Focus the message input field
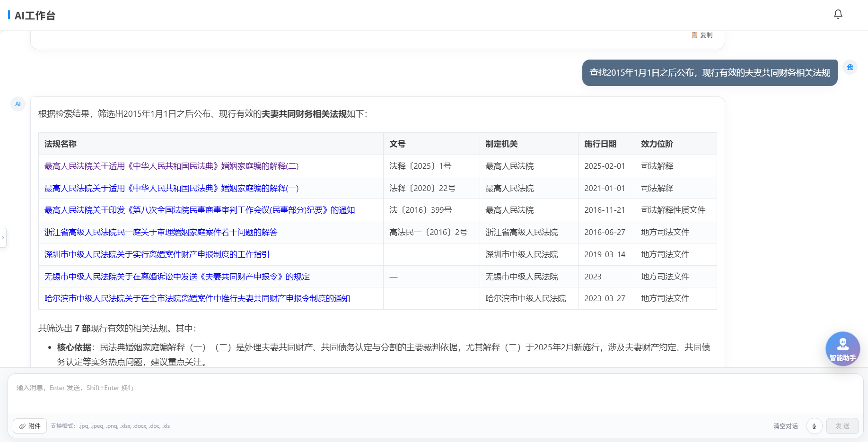 pos(435,394)
